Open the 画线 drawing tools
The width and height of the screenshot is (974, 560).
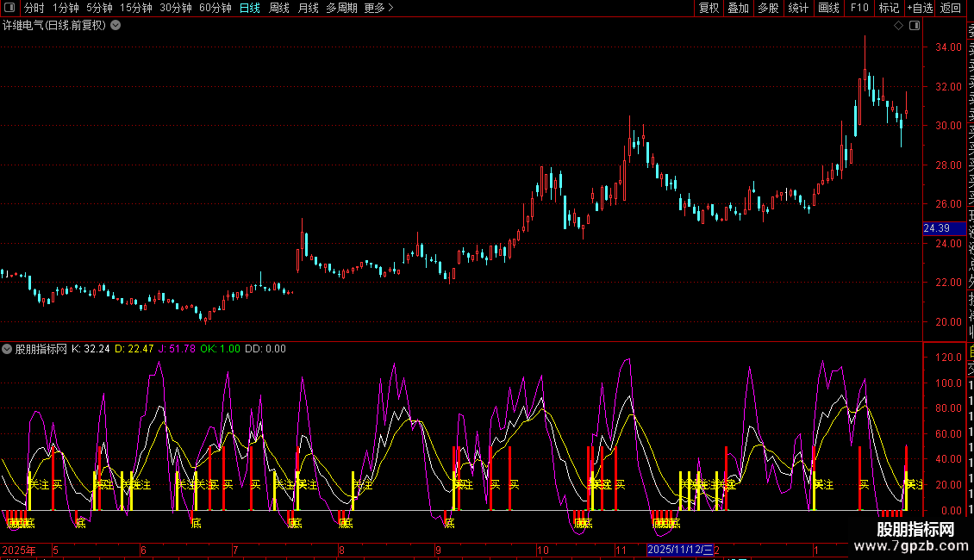coord(828,8)
